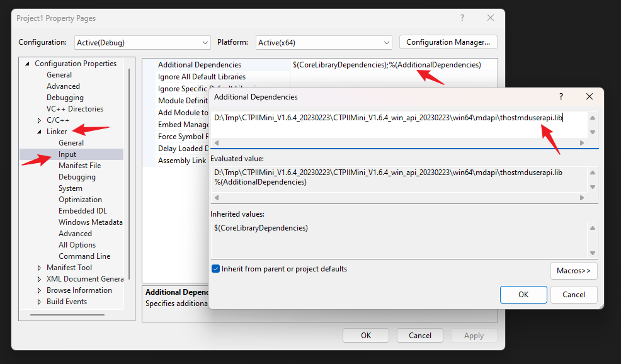The image size is (621, 364).
Task: Click OK in Project1 Property Pages window
Action: coord(366,336)
